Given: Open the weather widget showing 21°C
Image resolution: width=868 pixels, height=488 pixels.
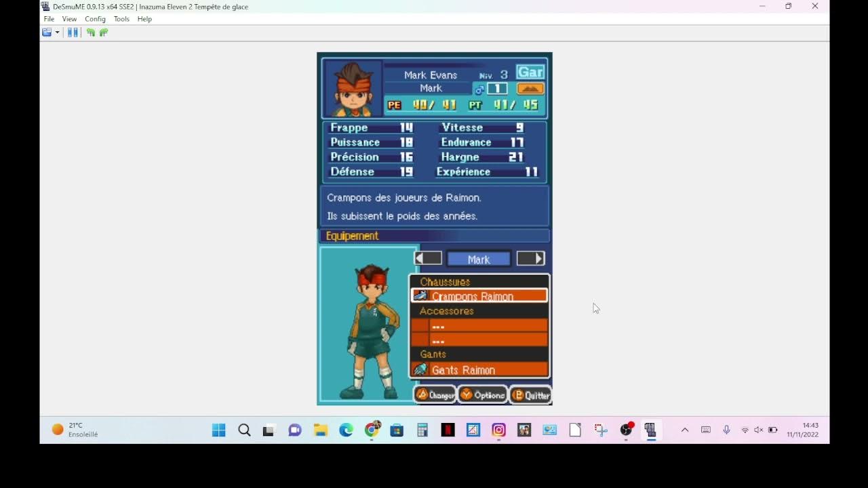Looking at the screenshot, I should (75, 430).
